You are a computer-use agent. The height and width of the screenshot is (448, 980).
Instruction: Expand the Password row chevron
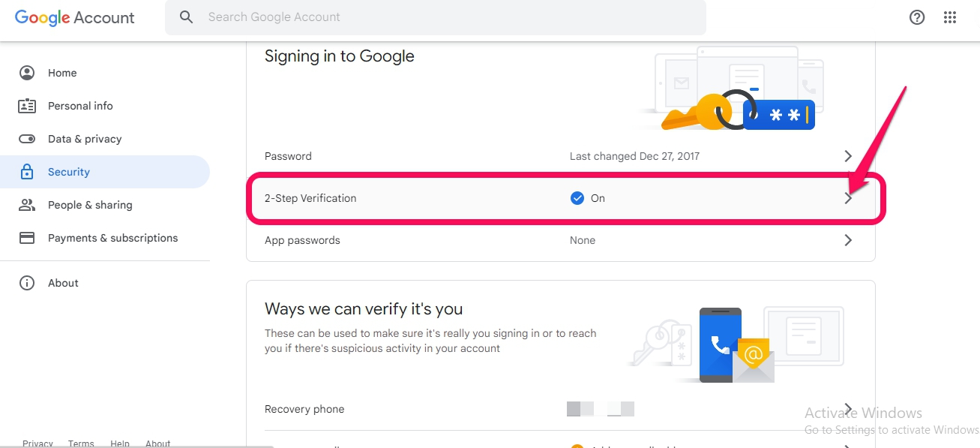tap(848, 156)
